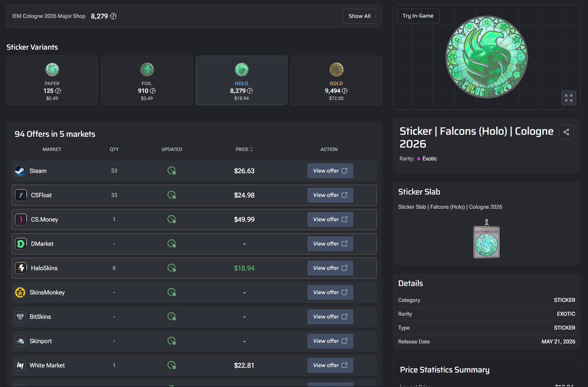Screen dimensions: 588x387
Task: Click the SkinsMonkey logo icon
Action: click(20, 292)
